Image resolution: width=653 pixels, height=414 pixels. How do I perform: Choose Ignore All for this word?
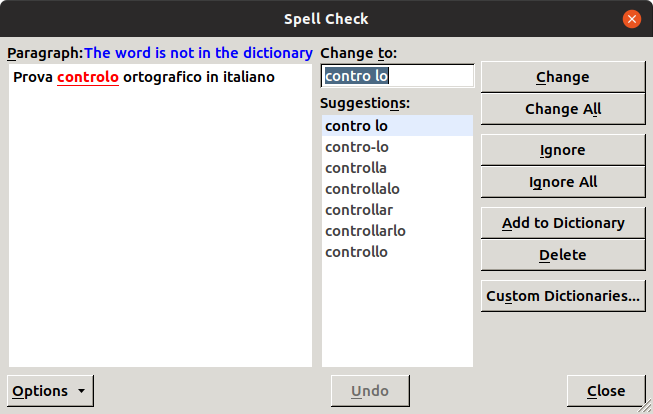[x=562, y=182]
